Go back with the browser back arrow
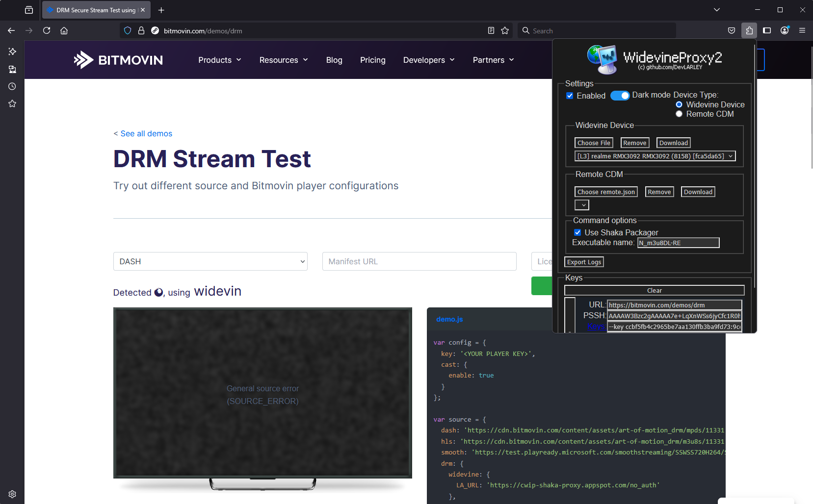The image size is (813, 504). (11, 30)
